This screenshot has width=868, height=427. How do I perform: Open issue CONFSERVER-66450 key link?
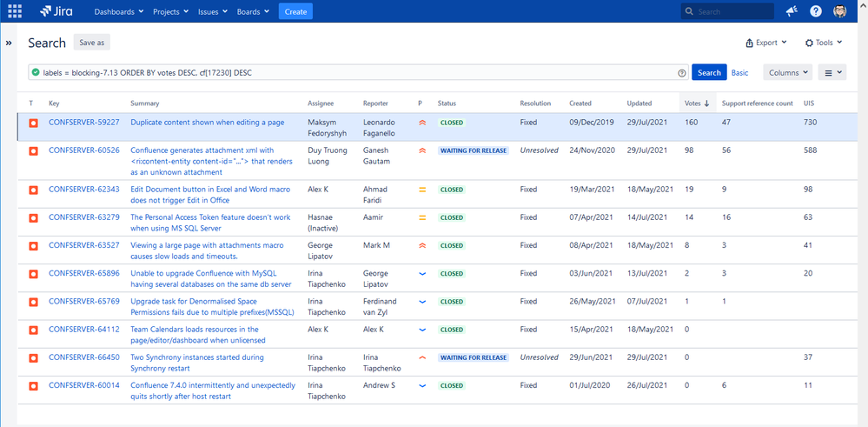[84, 357]
